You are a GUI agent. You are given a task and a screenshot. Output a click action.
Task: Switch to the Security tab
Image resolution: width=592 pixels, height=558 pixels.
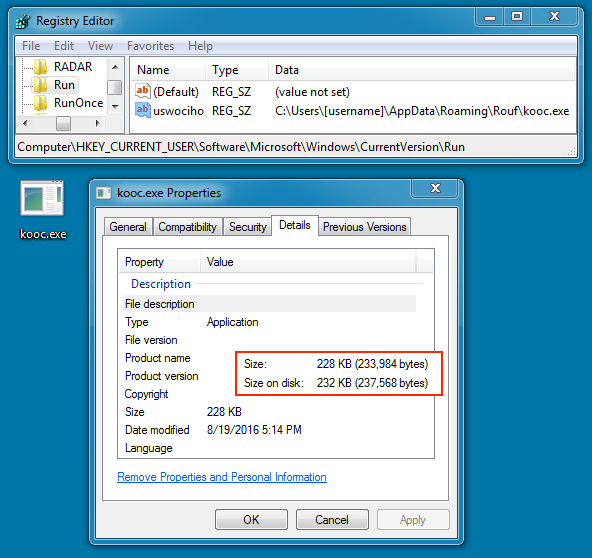point(248,227)
